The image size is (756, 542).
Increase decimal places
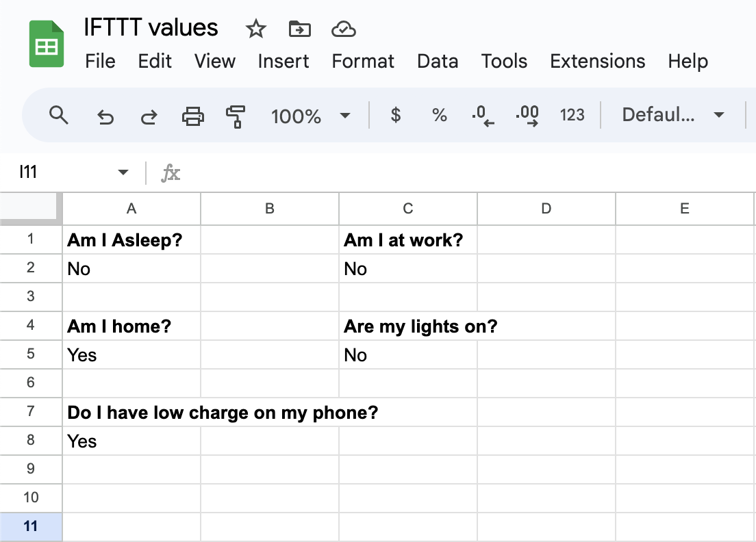click(x=527, y=116)
